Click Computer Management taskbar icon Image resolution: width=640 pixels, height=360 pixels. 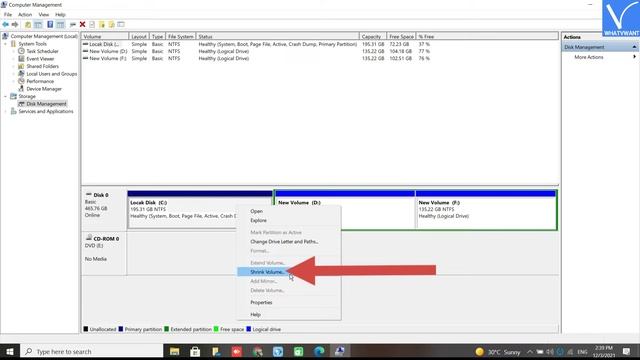[x=340, y=351]
